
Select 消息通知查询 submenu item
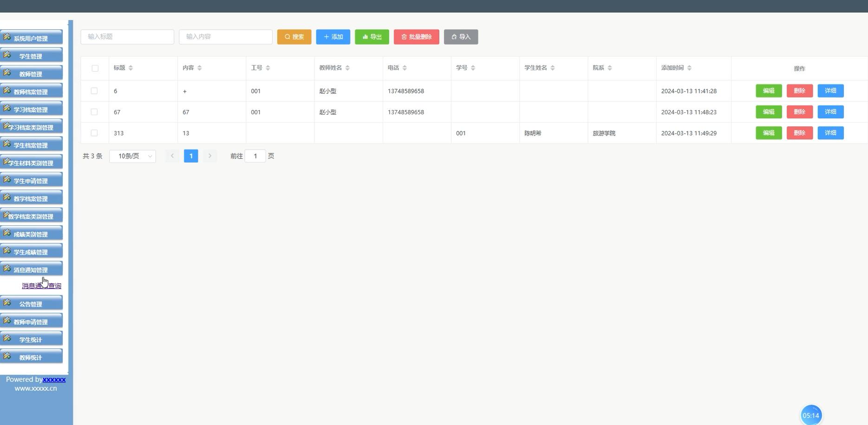(41, 285)
